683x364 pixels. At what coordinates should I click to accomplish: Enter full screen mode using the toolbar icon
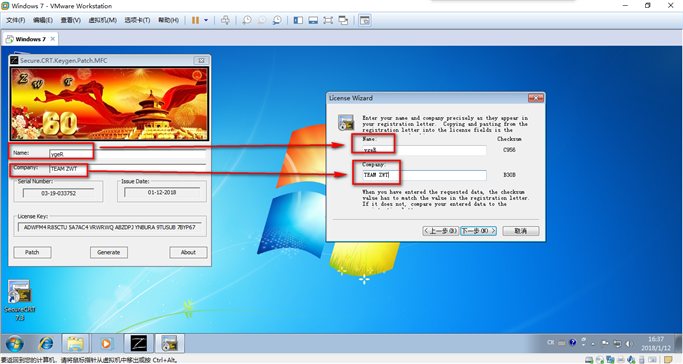click(x=328, y=20)
